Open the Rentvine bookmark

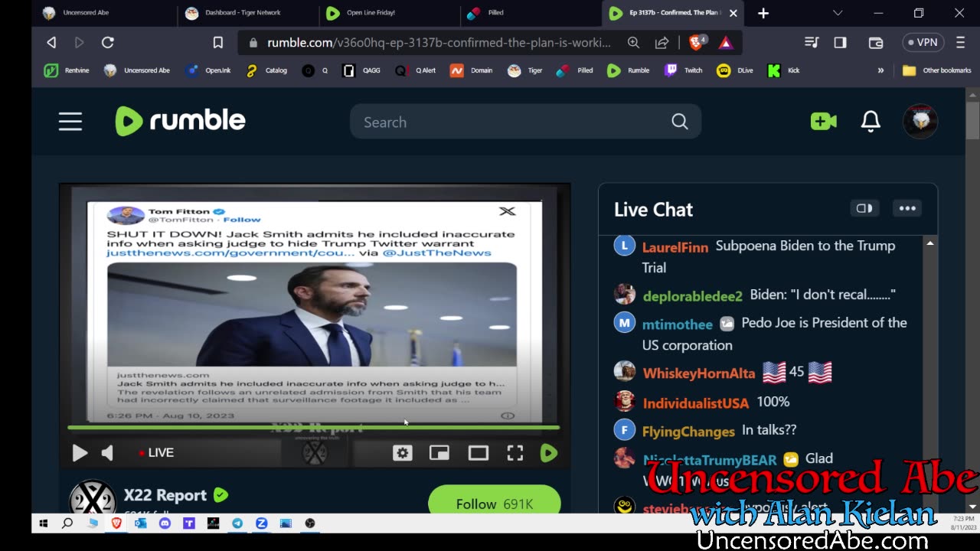click(x=67, y=70)
